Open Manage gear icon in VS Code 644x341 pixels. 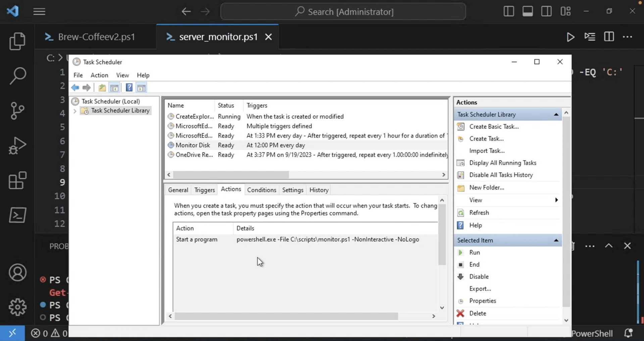point(17,307)
